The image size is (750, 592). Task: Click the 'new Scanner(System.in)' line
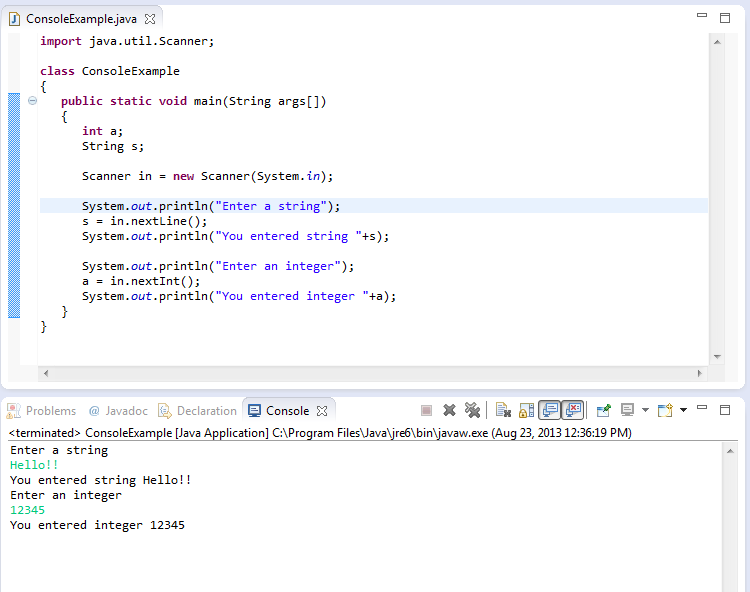[x=208, y=176]
